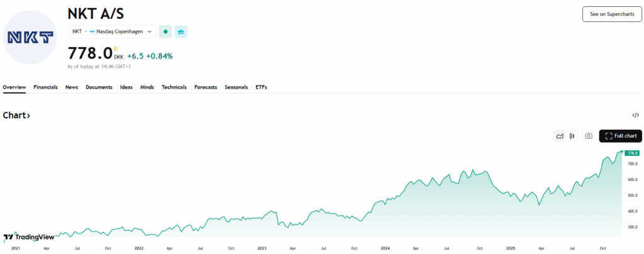Image resolution: width=644 pixels, height=254 pixels.
Task: Click the 778.0 price label on axis
Action: [632, 153]
